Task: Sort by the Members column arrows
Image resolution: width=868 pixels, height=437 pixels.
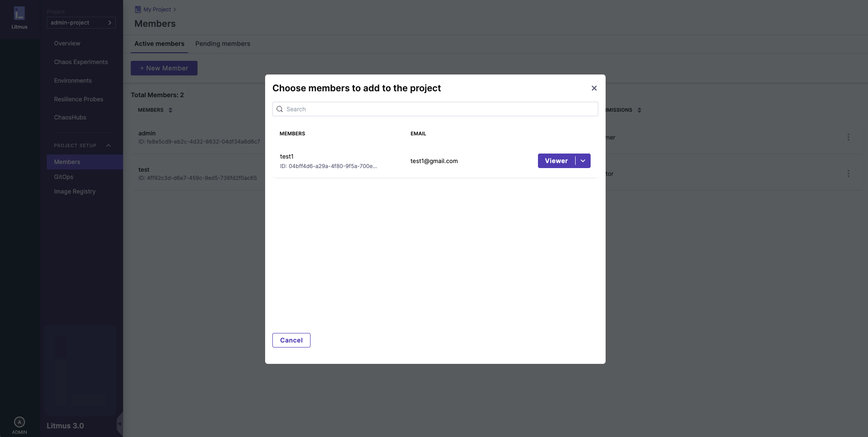Action: pos(170,110)
